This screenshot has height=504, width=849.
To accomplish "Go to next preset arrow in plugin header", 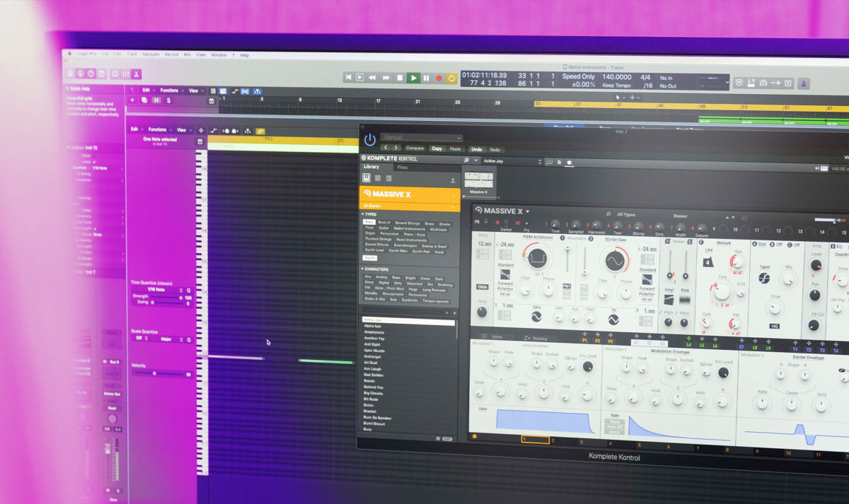I will click(395, 148).
